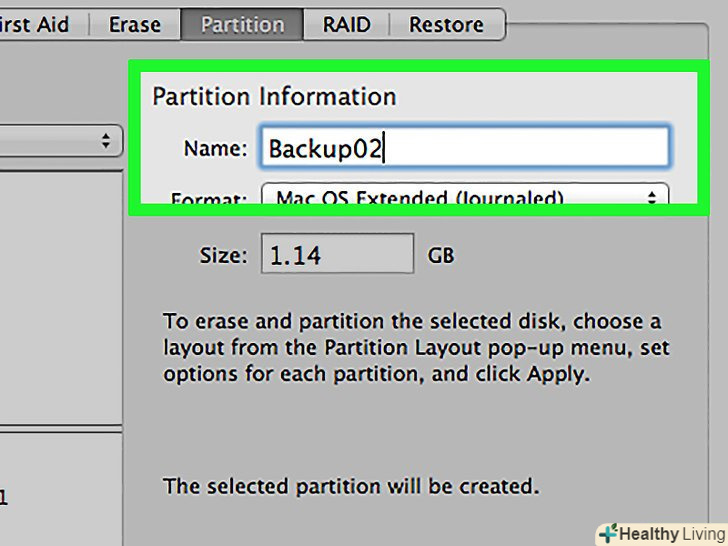This screenshot has height=546, width=728.
Task: Click the Format: label
Action: point(209,199)
